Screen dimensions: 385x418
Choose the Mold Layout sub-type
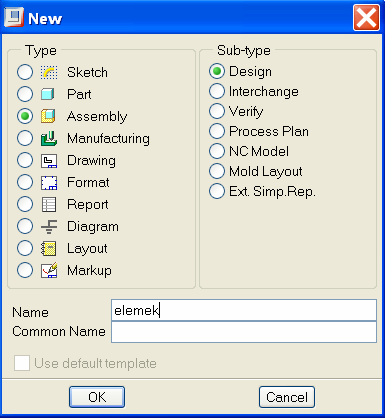217,171
